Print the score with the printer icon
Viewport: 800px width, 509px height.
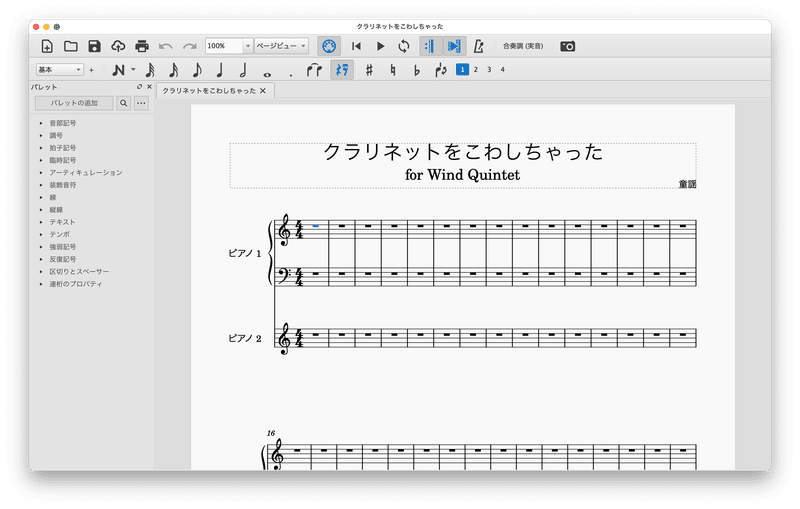click(x=142, y=46)
